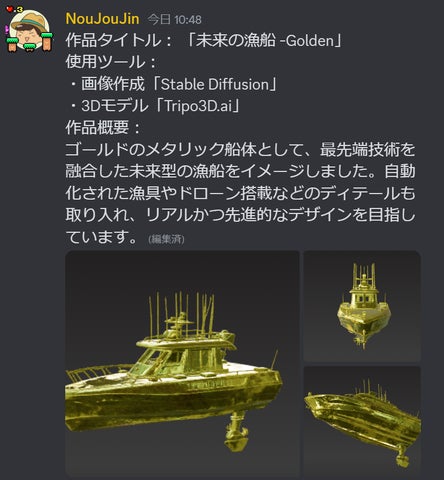Click the line starting 融合した未来型の漁船
Image resolution: width=444 pixels, height=480 pixels.
[240, 171]
